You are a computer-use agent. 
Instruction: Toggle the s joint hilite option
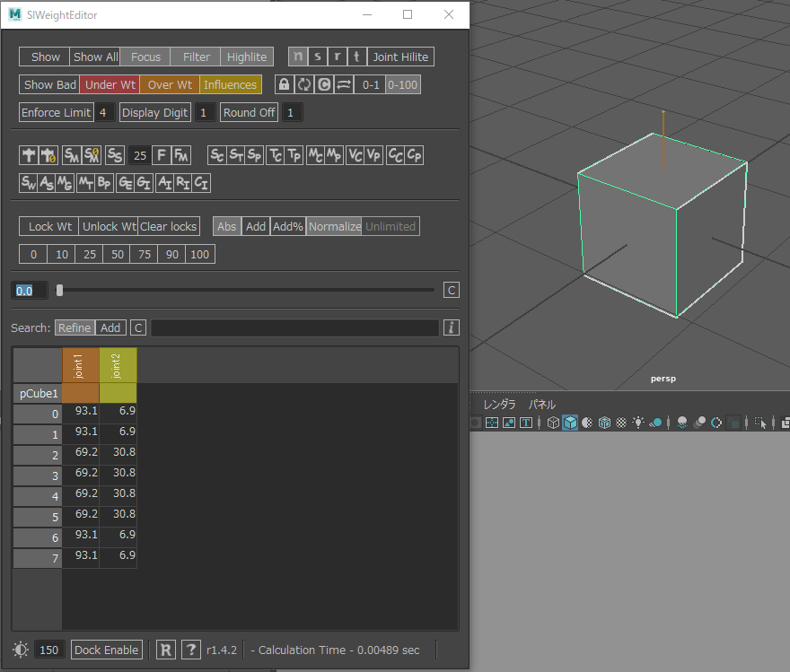pos(318,57)
